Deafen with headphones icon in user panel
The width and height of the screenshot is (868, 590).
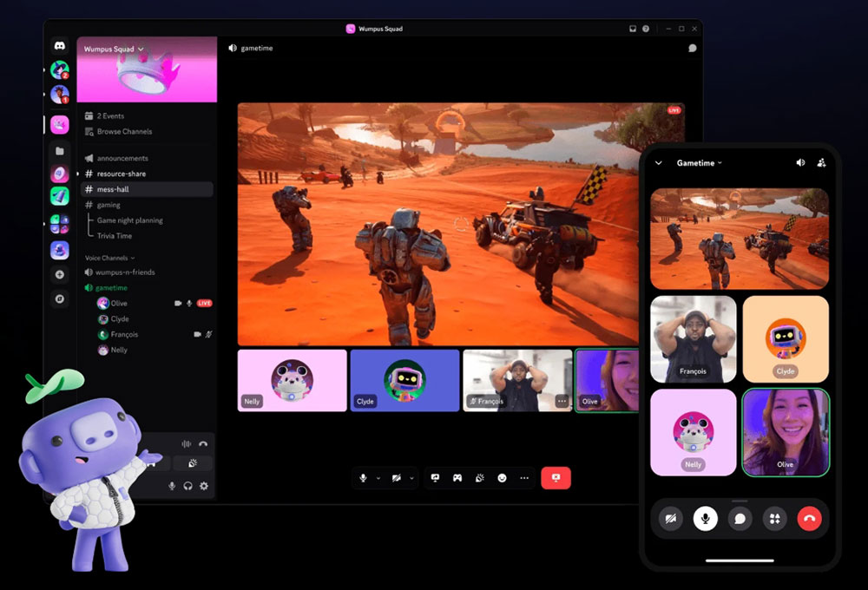[x=187, y=486]
